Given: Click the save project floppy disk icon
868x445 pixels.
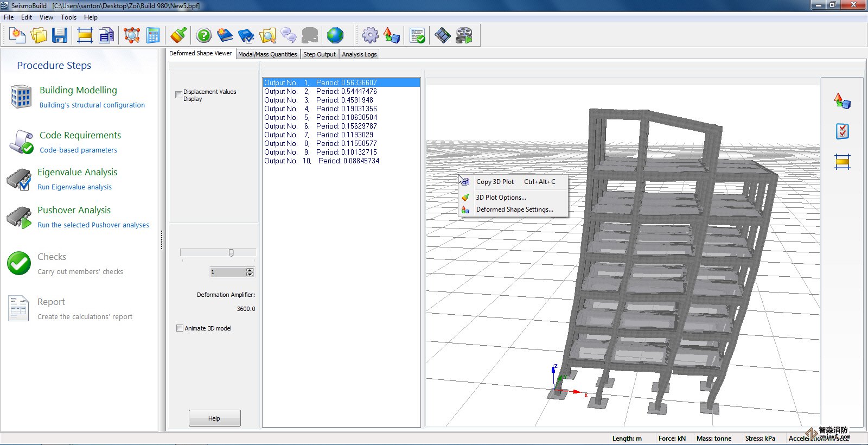Looking at the screenshot, I should tap(60, 36).
